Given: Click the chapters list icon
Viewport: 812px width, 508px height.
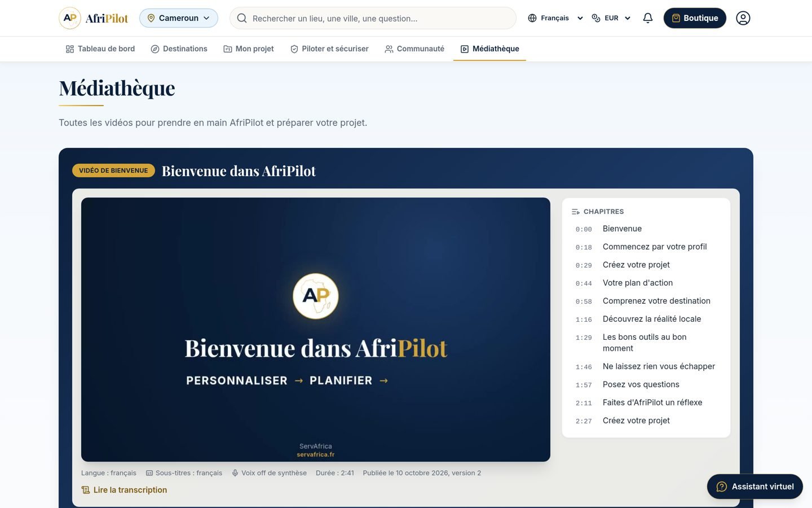Looking at the screenshot, I should click(x=576, y=212).
